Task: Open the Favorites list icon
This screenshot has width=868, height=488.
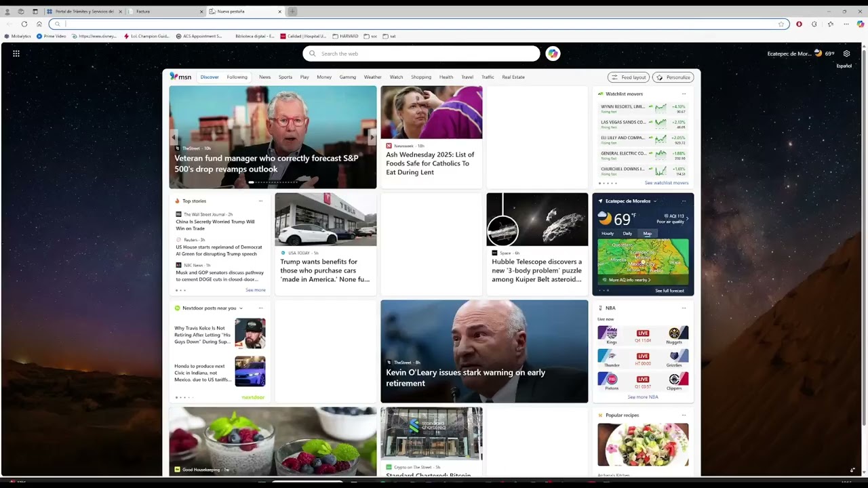Action: (x=831, y=24)
